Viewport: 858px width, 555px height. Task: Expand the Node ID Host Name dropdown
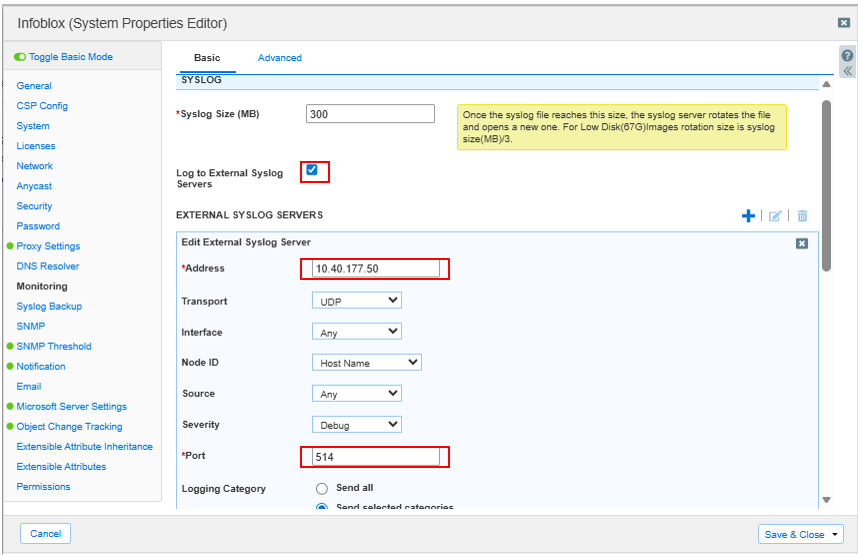pos(367,363)
